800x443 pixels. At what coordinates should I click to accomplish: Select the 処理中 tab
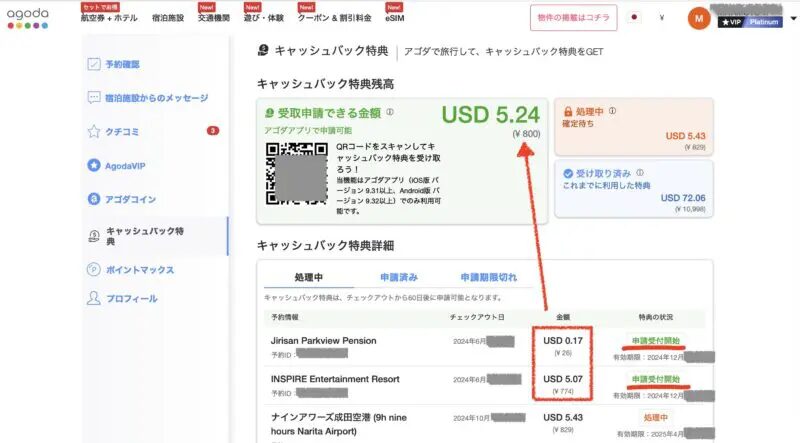[x=309, y=277]
